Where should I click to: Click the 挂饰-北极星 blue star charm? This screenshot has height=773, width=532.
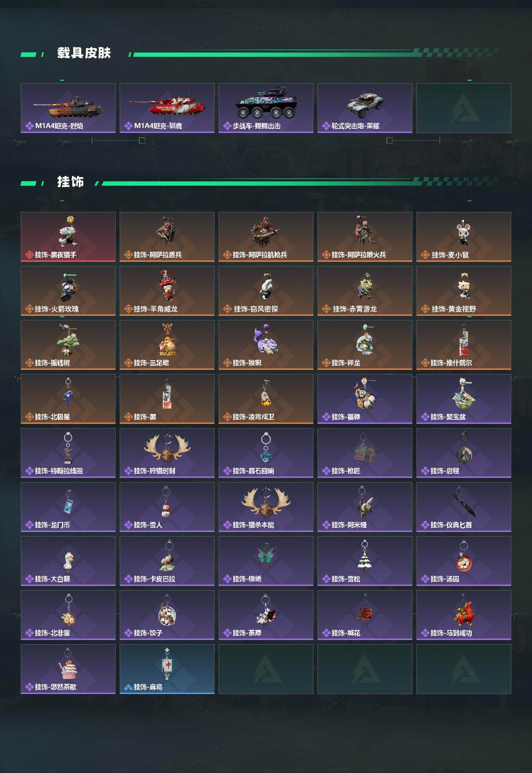68,399
